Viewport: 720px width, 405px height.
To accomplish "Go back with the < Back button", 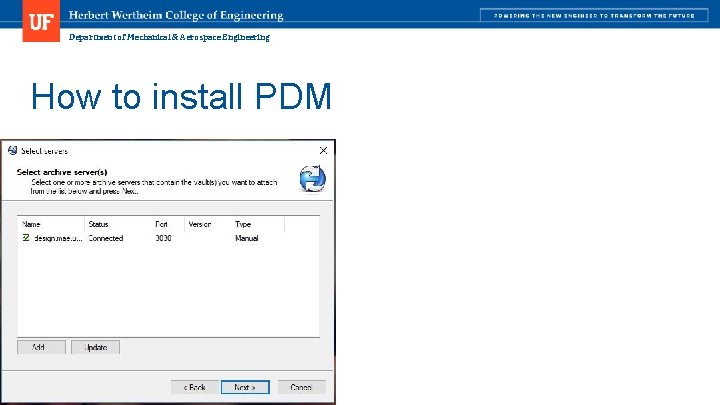I will (195, 387).
